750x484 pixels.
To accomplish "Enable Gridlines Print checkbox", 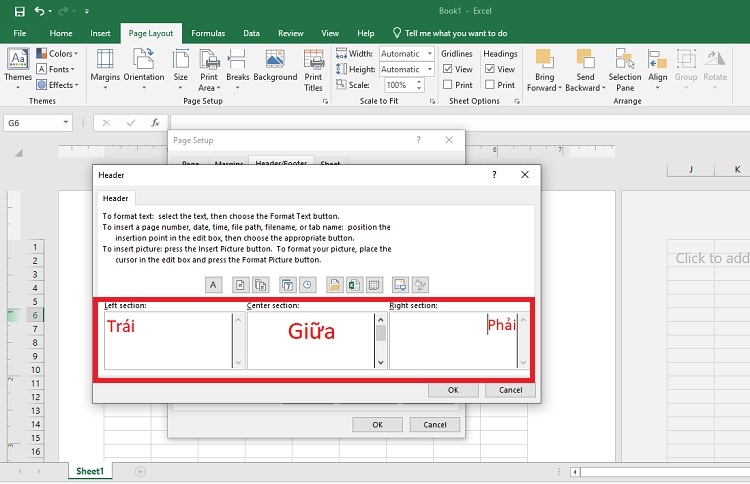I will (449, 85).
